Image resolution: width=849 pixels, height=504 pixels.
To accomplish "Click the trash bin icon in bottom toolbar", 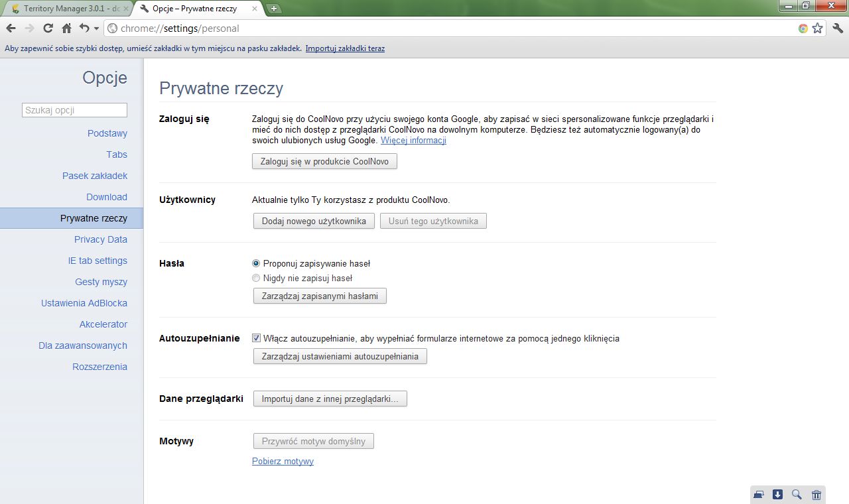I will (x=816, y=495).
